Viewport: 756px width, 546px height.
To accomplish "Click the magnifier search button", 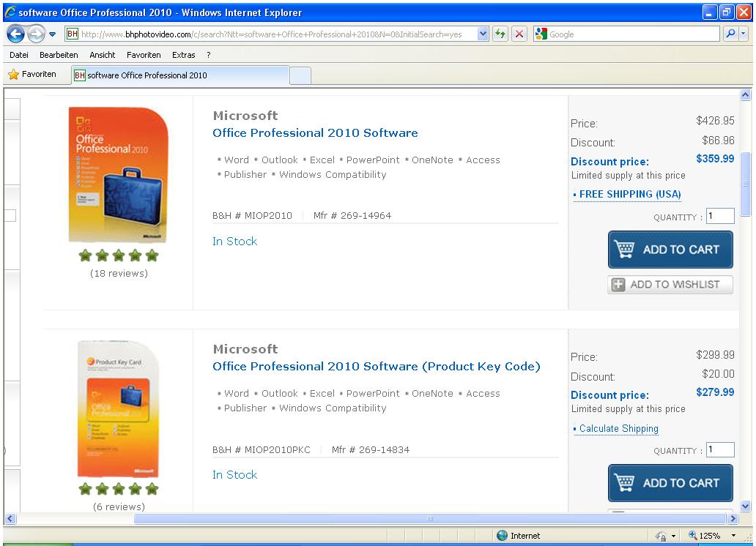I will pyautogui.click(x=730, y=34).
